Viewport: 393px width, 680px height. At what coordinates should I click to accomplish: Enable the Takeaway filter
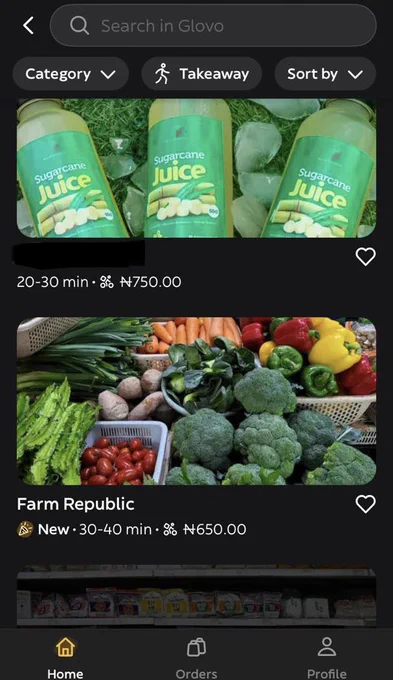pyautogui.click(x=202, y=74)
